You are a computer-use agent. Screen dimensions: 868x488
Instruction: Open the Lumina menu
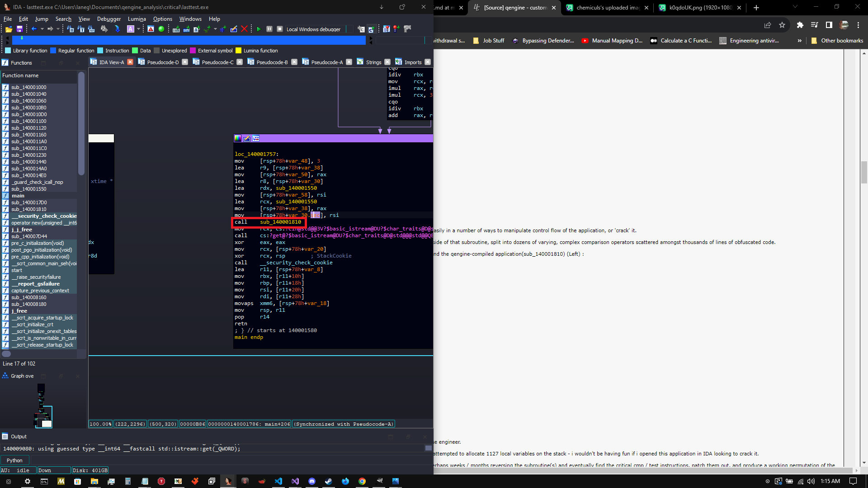pyautogui.click(x=137, y=19)
